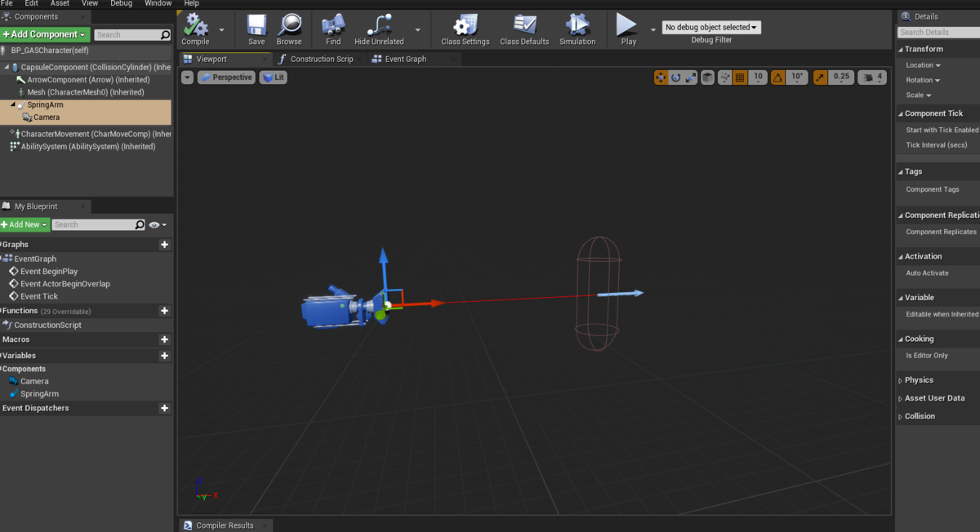
Task: Open Find with the binoculars icon
Action: (x=333, y=24)
